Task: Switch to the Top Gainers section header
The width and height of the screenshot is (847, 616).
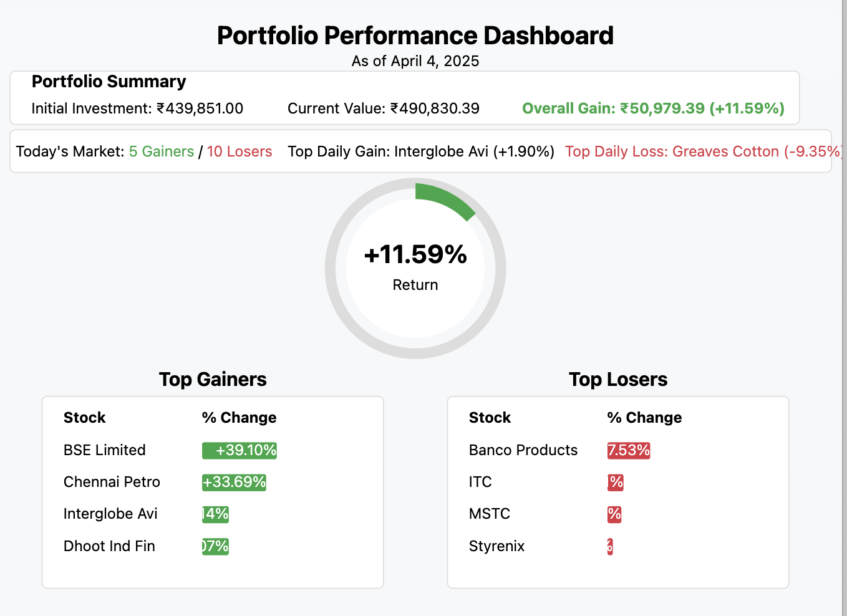Action: [213, 379]
